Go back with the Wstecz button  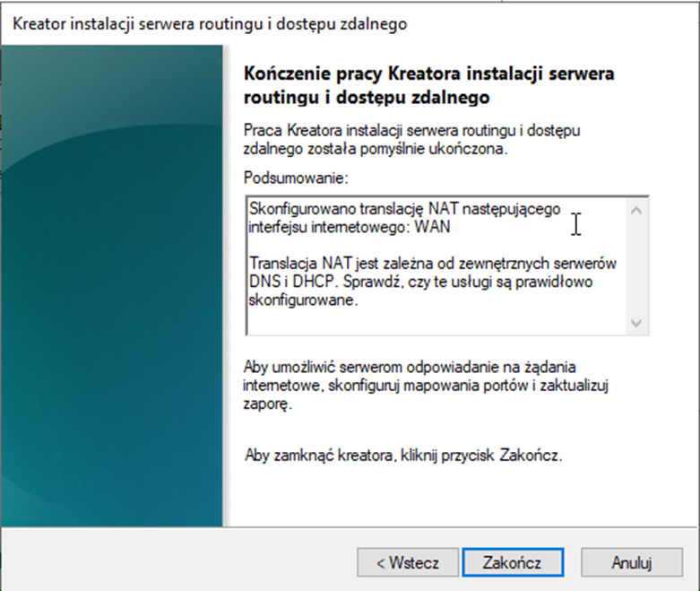408,562
